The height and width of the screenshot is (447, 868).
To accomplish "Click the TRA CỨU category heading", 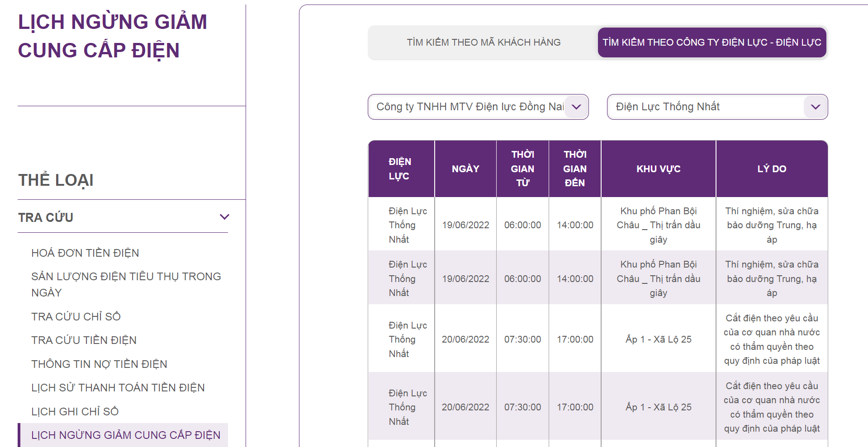I will tap(46, 217).
